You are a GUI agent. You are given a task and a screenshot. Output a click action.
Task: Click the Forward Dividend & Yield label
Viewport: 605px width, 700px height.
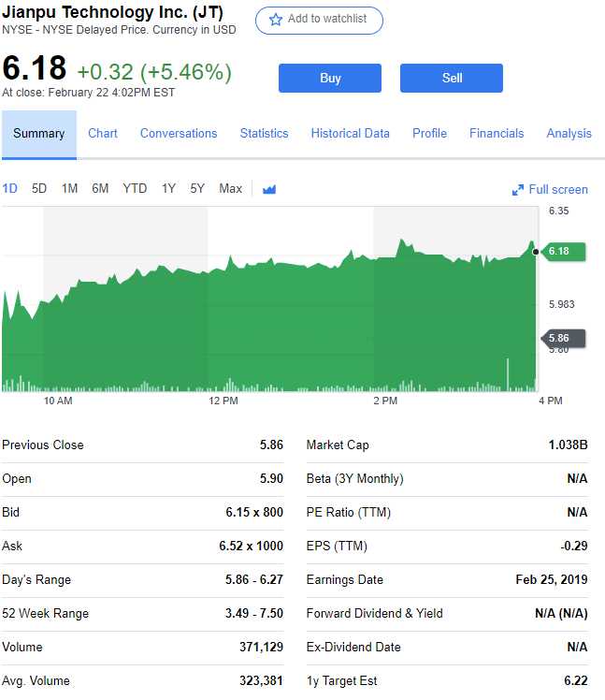pos(374,613)
